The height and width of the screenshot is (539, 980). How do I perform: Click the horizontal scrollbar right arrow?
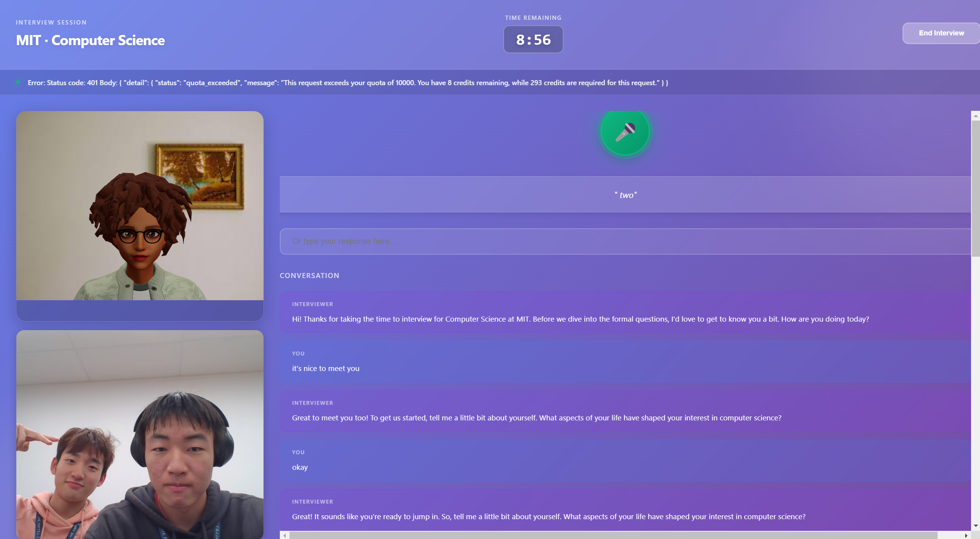(966, 535)
